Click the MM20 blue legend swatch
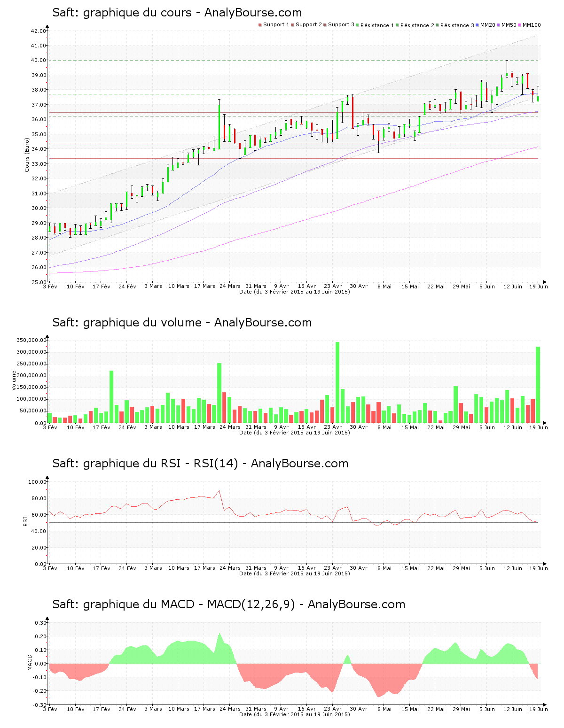This screenshot has height=728, width=564. click(477, 25)
